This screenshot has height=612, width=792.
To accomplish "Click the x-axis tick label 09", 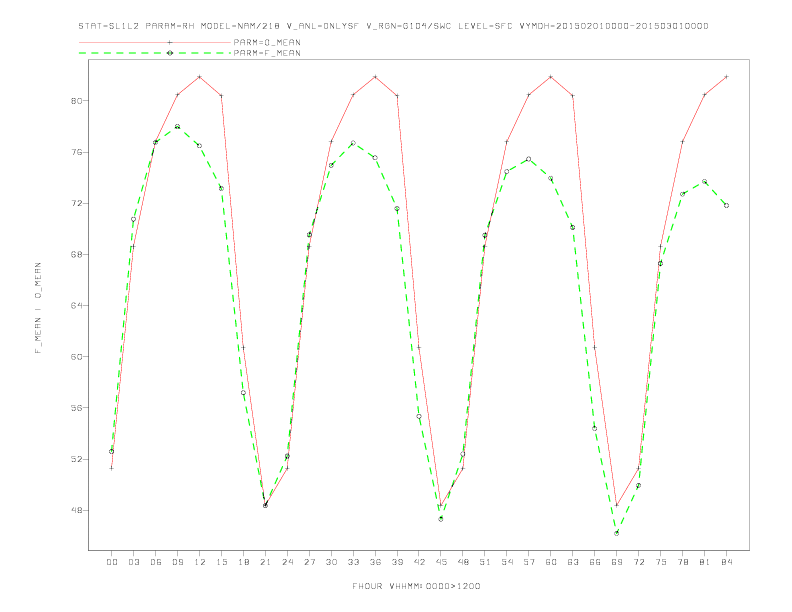I will [177, 562].
